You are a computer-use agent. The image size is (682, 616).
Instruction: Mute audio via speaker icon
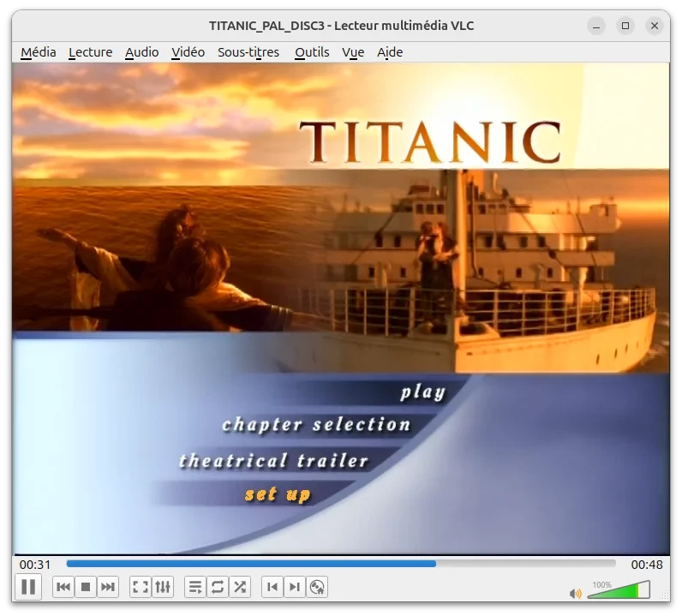click(x=576, y=593)
